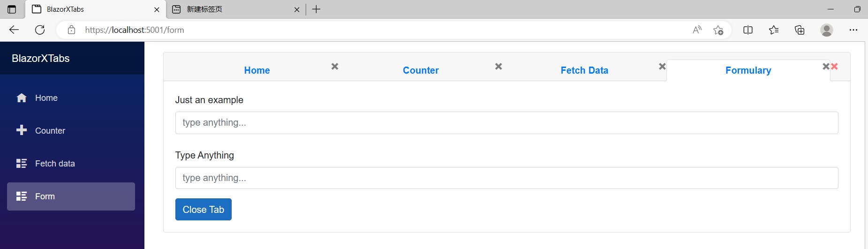Open browser split screen view
Screen dimensions: 868x249
[x=748, y=30]
